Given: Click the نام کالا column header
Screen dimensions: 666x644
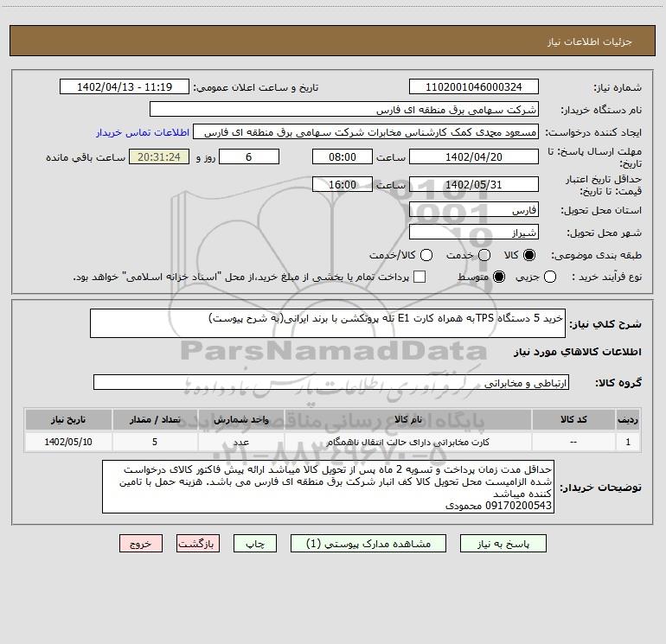Looking at the screenshot, I should [407, 419].
